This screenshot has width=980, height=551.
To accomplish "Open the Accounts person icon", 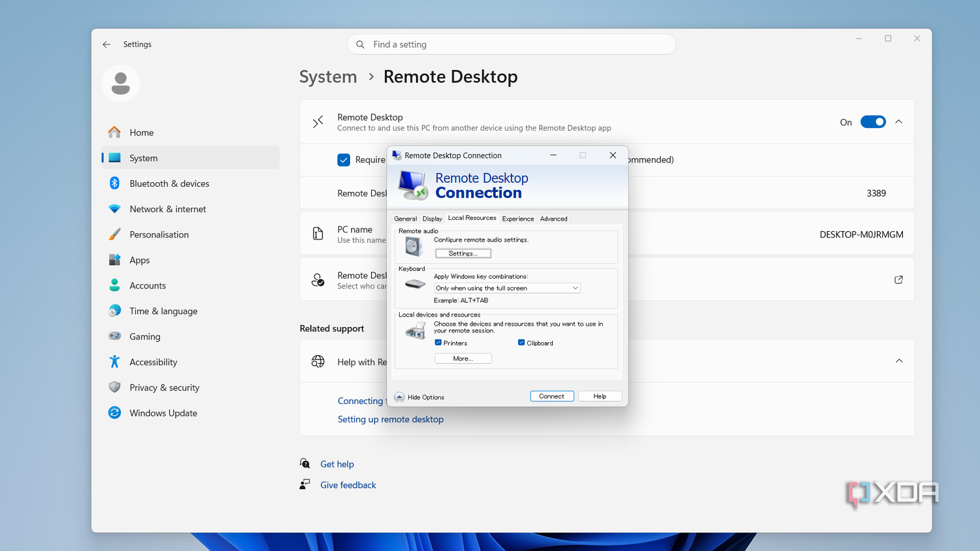I will click(114, 285).
